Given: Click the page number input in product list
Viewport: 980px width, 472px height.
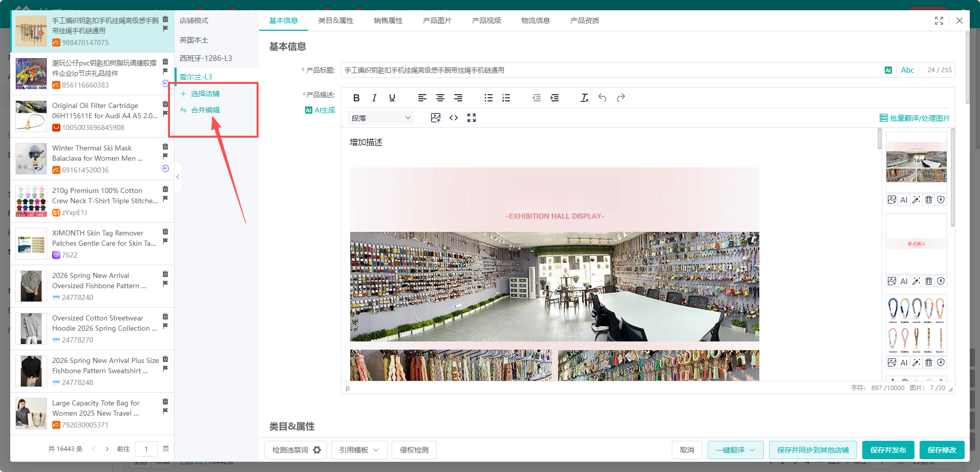Looking at the screenshot, I should 146,449.
